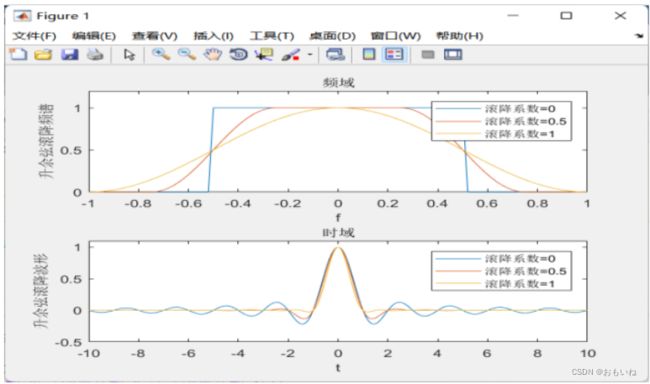Screen dimensions: 650x384
Task: Activate the Zoom Out magnifier tool
Action: (x=187, y=54)
